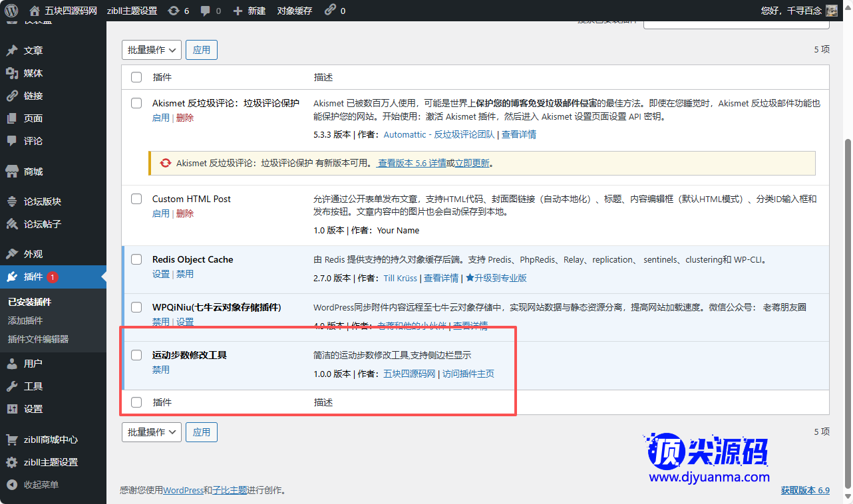The width and height of the screenshot is (853, 504).
Task: Click user avatar in top right corner
Action: coord(831,11)
